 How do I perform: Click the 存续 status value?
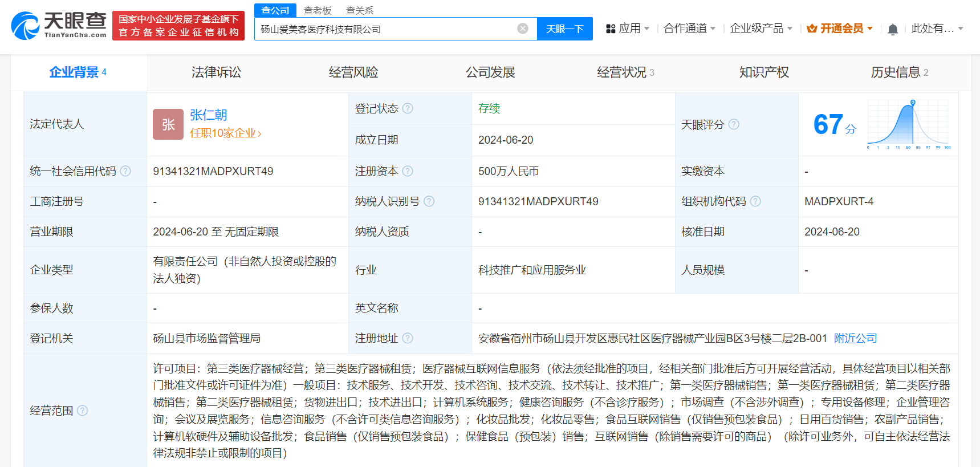489,108
